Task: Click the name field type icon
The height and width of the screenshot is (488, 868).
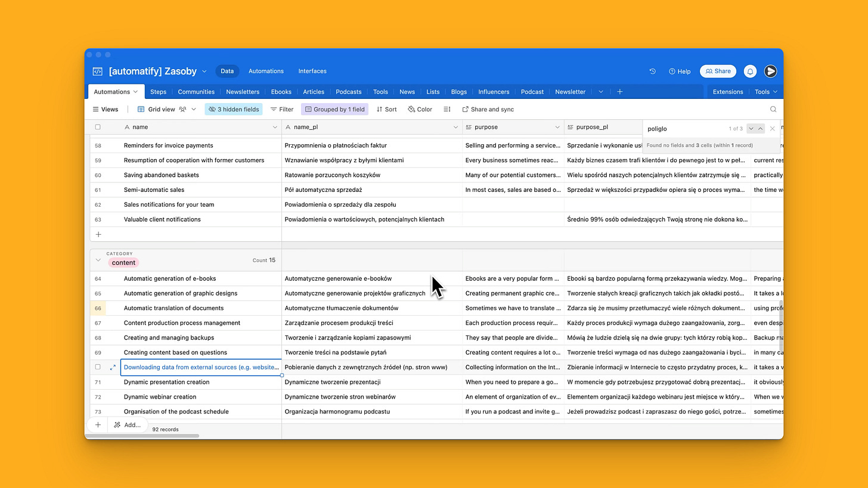Action: click(127, 127)
